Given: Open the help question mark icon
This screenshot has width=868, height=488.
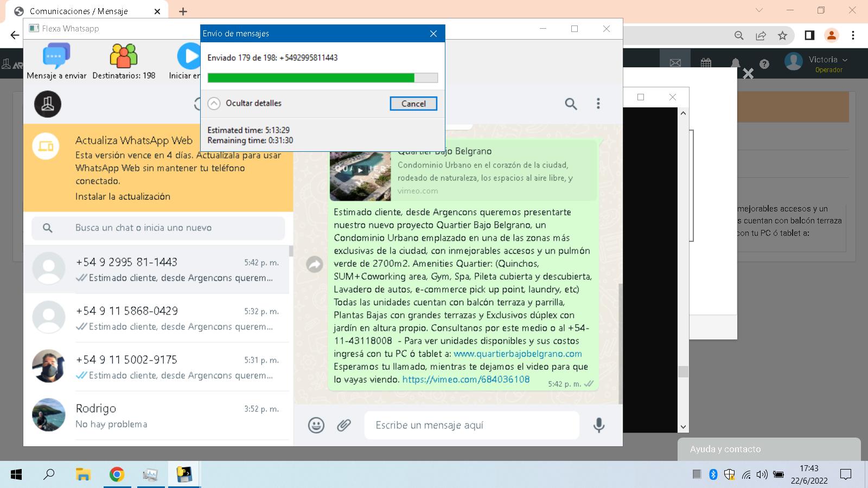Looking at the screenshot, I should coord(764,64).
